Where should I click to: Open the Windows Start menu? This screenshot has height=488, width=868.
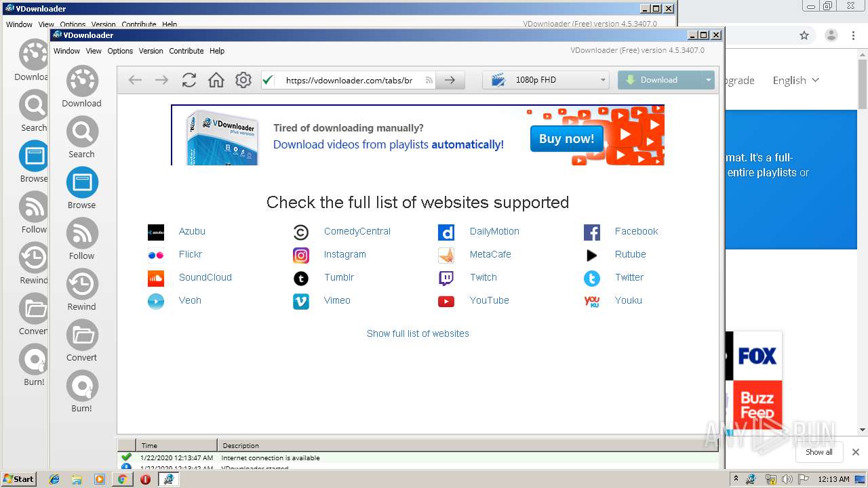tap(19, 479)
